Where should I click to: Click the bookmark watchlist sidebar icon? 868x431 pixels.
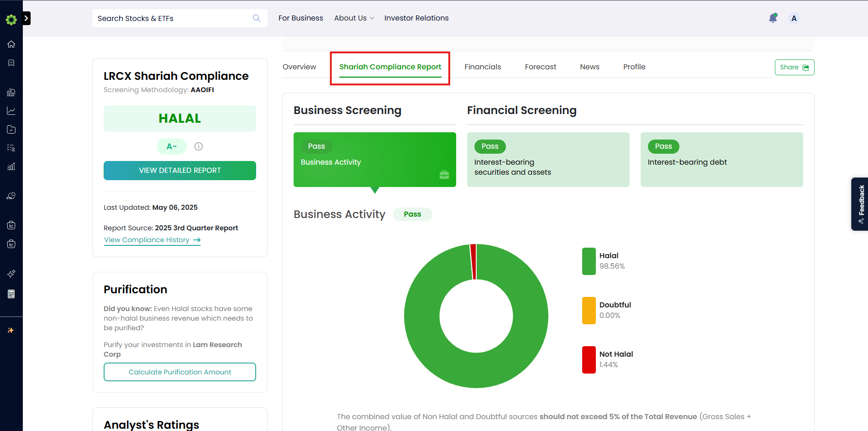(11, 63)
